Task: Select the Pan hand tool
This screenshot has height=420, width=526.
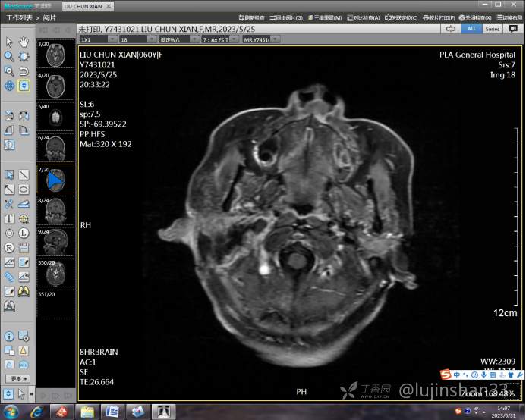Action: click(x=24, y=42)
